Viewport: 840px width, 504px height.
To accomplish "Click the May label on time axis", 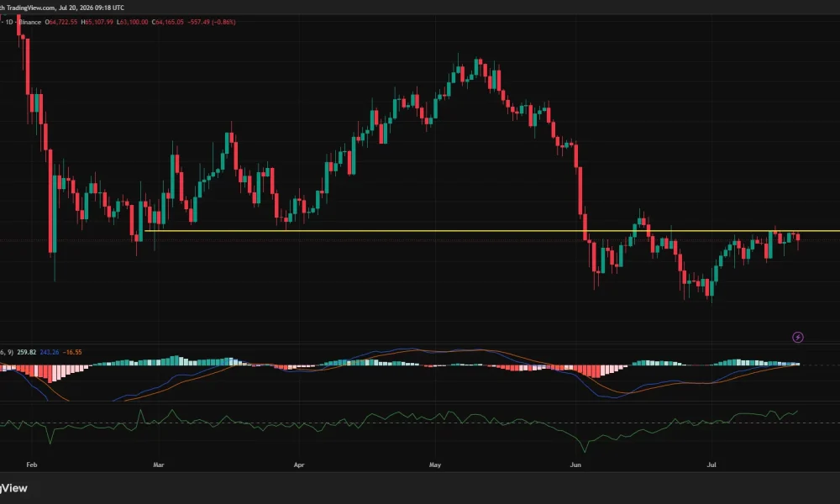I will [435, 465].
